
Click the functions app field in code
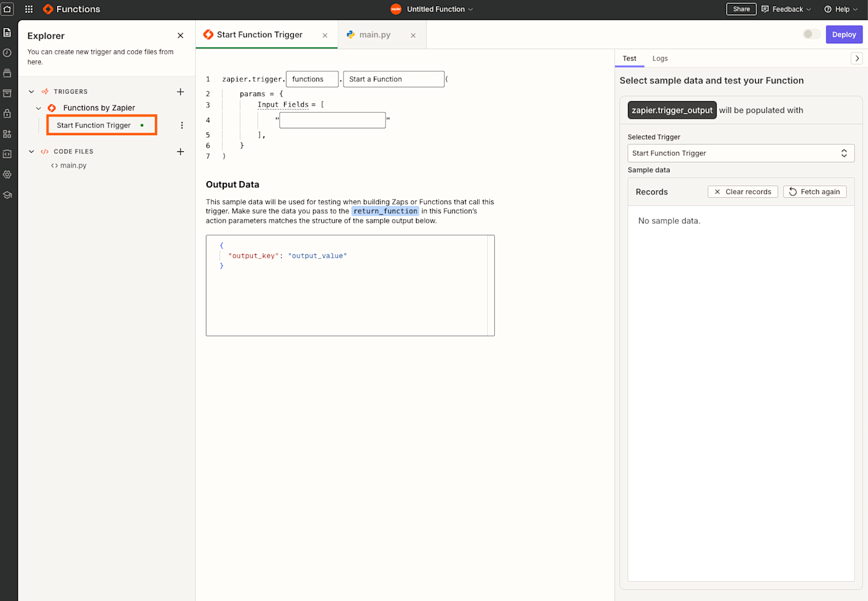point(312,79)
